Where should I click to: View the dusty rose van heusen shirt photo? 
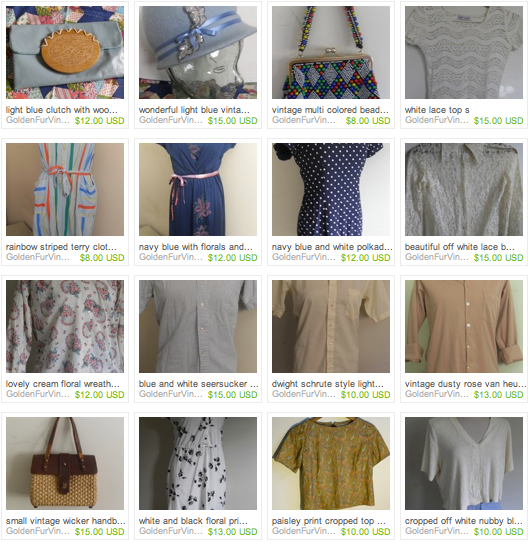464,326
